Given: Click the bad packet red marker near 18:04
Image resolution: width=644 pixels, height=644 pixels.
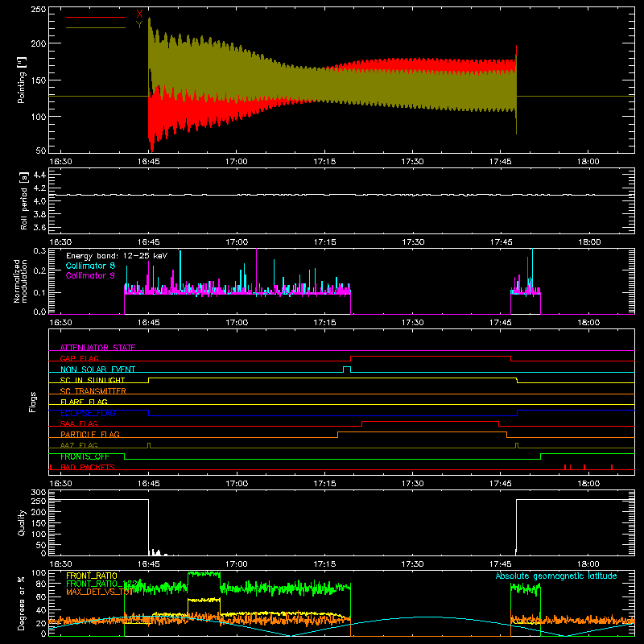Looking at the screenshot, I should tap(612, 467).
